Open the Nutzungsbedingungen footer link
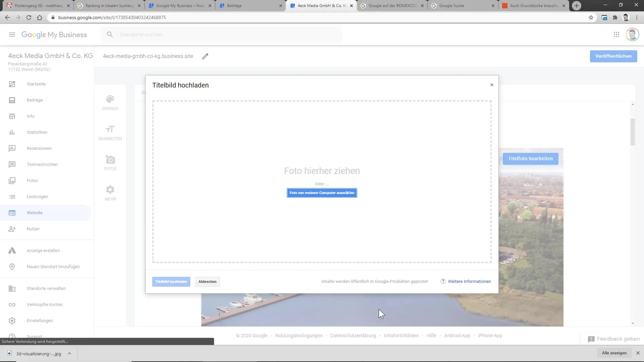 (299, 336)
